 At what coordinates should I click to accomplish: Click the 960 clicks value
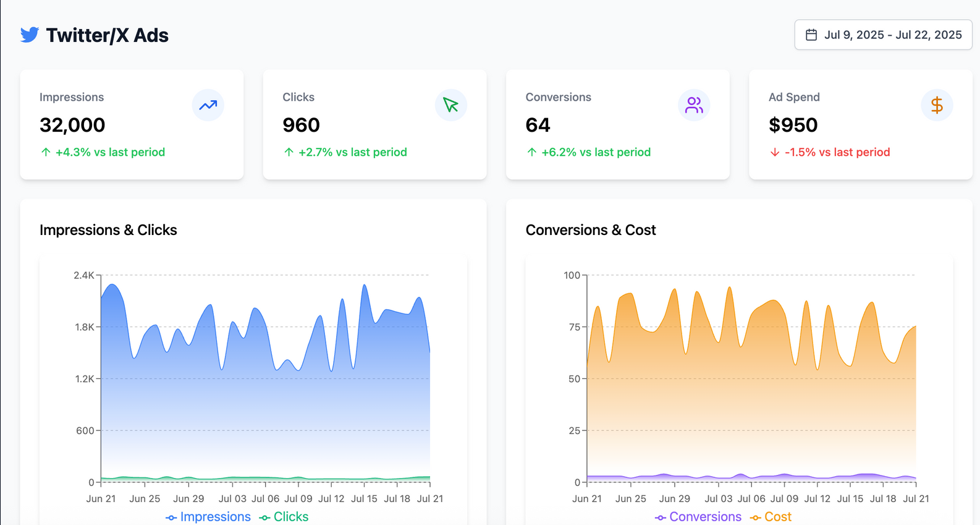pos(301,125)
